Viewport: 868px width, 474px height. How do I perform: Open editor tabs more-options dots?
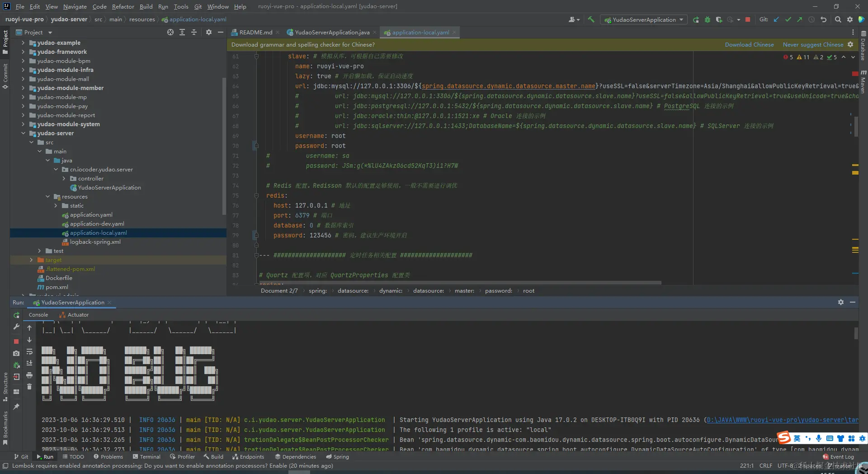point(853,32)
